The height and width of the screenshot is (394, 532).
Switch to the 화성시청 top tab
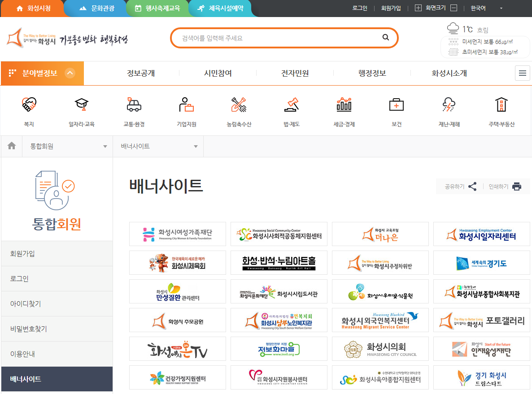tap(33, 9)
